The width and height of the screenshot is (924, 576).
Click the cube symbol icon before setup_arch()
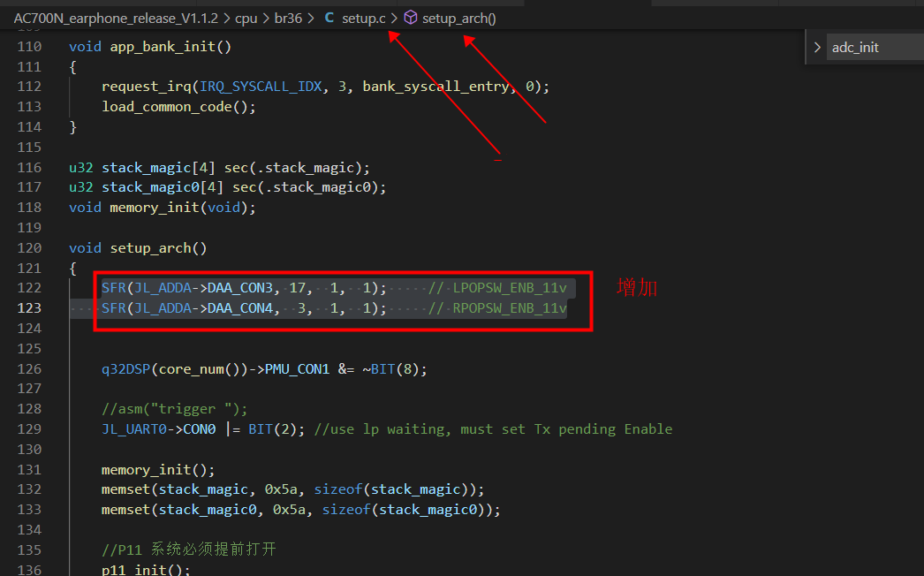coord(411,19)
